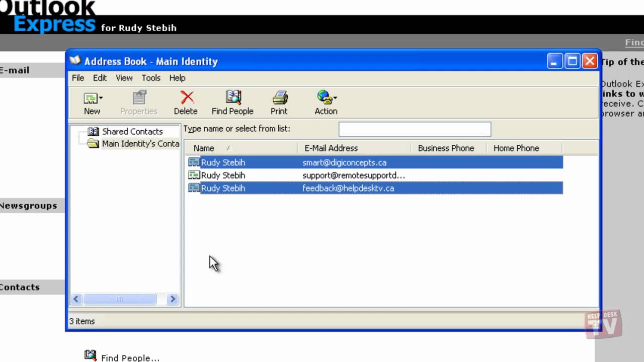Open the View menu
This screenshot has height=362, width=644.
point(124,78)
